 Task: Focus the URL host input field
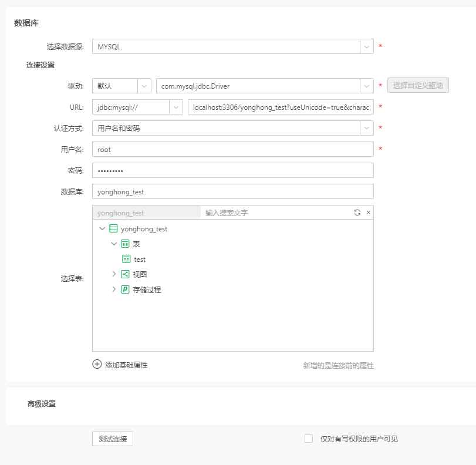point(281,107)
